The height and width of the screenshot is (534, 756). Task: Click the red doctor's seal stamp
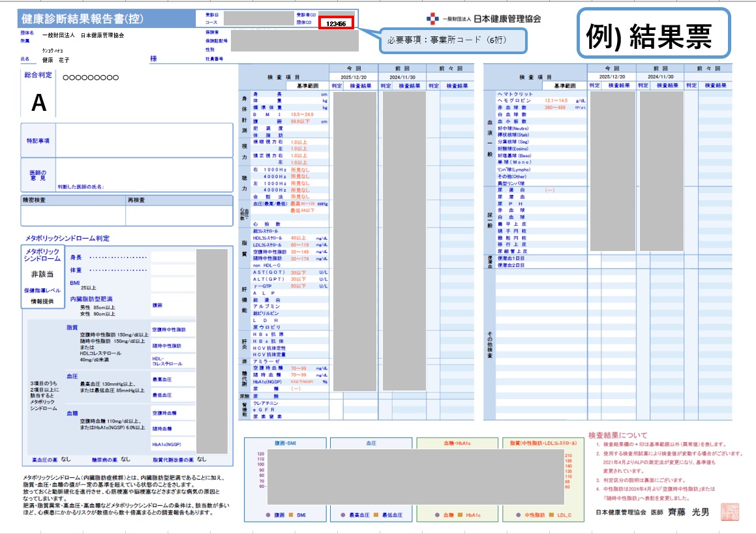click(x=729, y=511)
